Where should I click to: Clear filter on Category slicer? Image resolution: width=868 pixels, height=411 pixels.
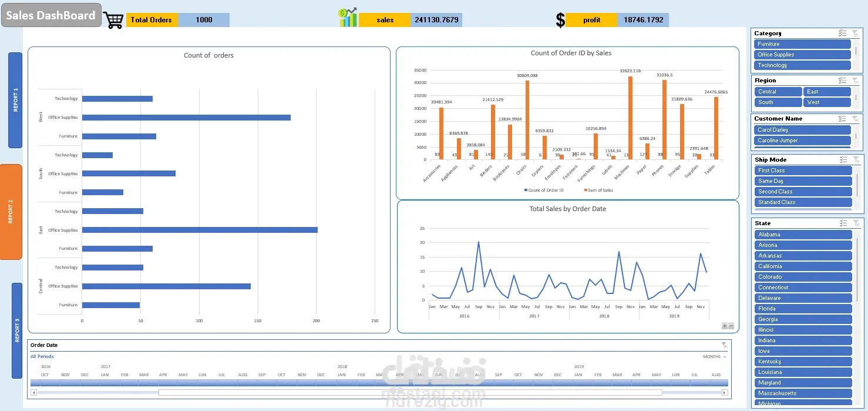click(x=855, y=34)
